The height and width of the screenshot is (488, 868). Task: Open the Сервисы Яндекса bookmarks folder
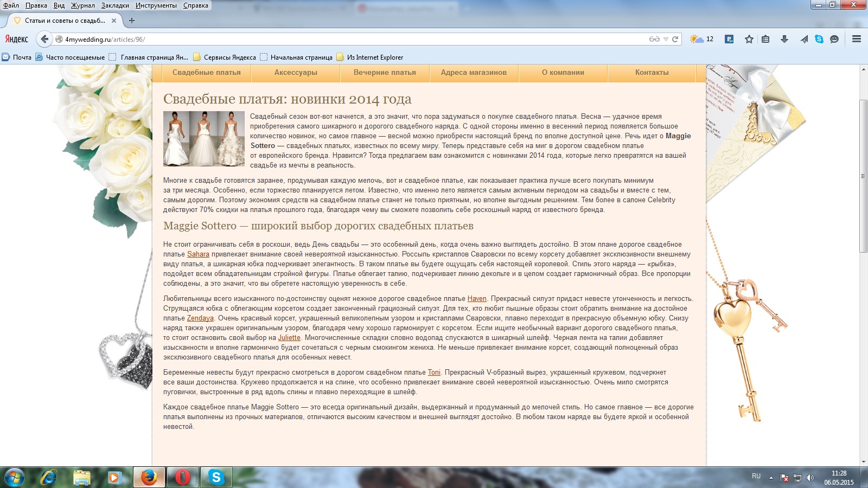pyautogui.click(x=225, y=57)
